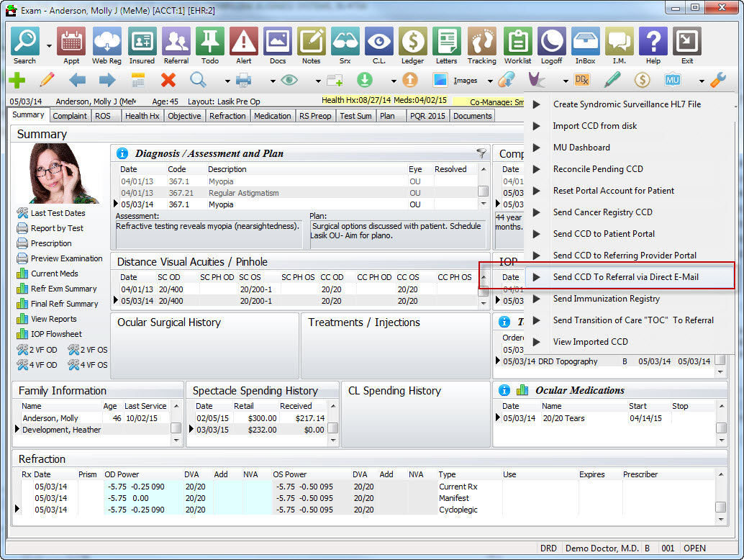Open the patient Ledger
The height and width of the screenshot is (560, 744).
coord(412,42)
